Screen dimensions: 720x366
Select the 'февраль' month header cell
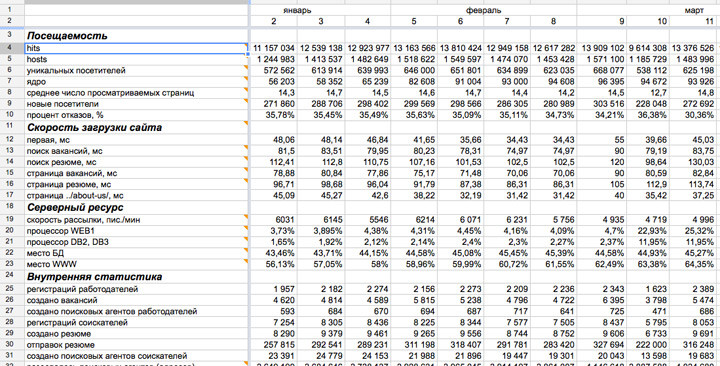click(x=484, y=11)
